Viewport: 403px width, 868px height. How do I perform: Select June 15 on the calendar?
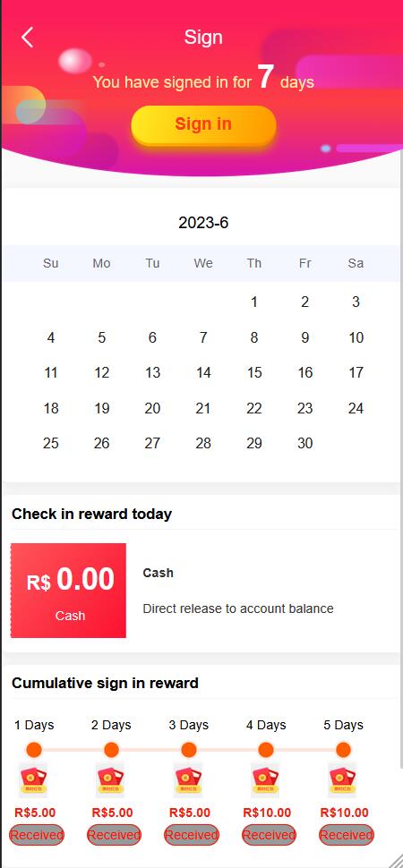(253, 372)
